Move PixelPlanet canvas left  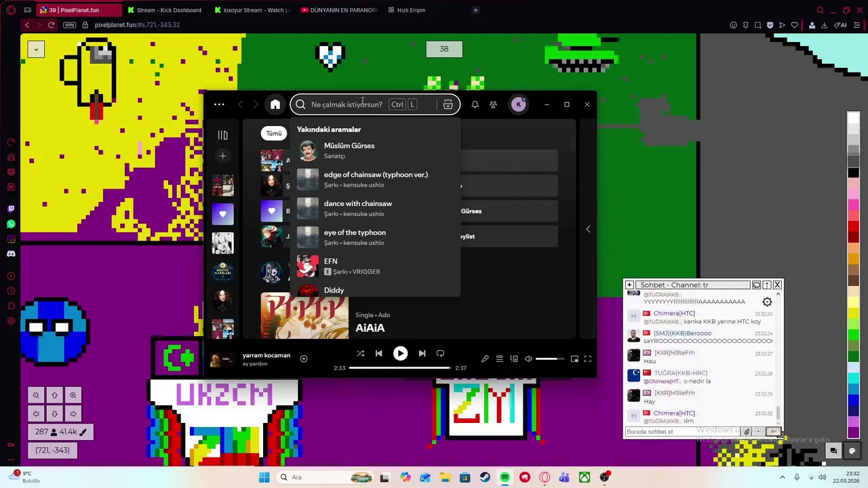pyautogui.click(x=36, y=413)
